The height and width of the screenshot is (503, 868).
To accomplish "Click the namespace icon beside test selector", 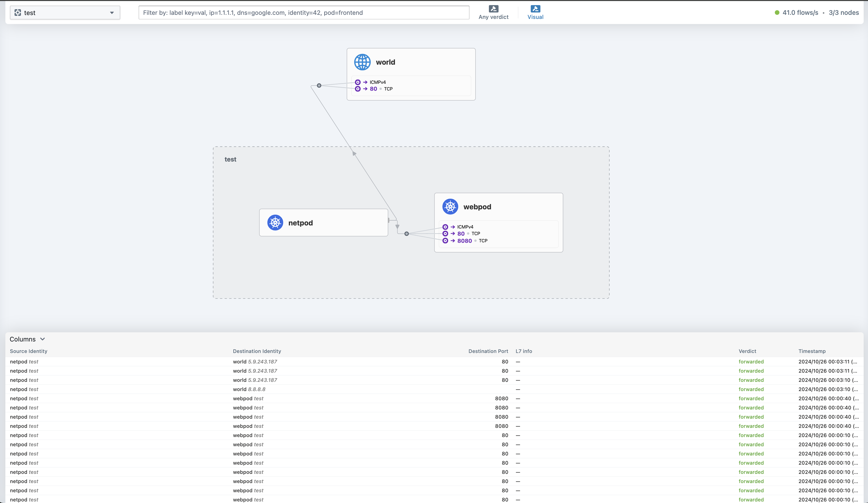I will [x=18, y=13].
